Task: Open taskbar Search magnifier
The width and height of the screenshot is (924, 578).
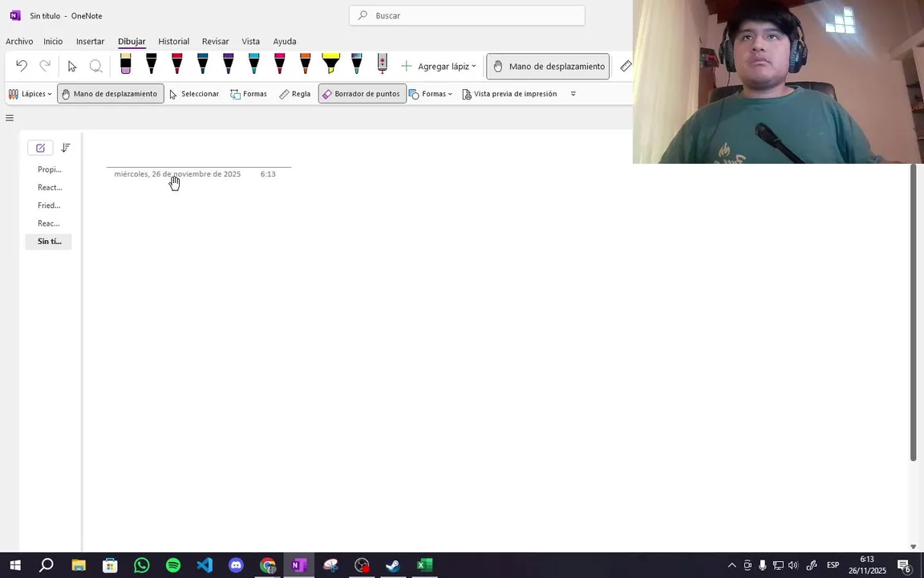Action: point(46,565)
